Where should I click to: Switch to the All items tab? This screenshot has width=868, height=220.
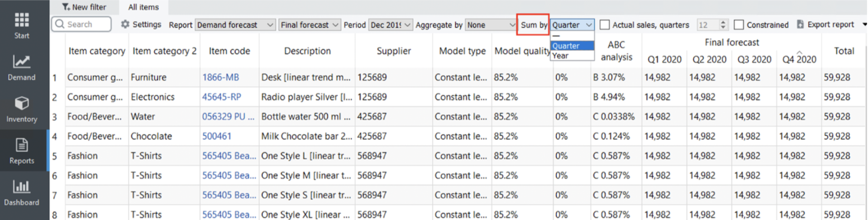[143, 7]
